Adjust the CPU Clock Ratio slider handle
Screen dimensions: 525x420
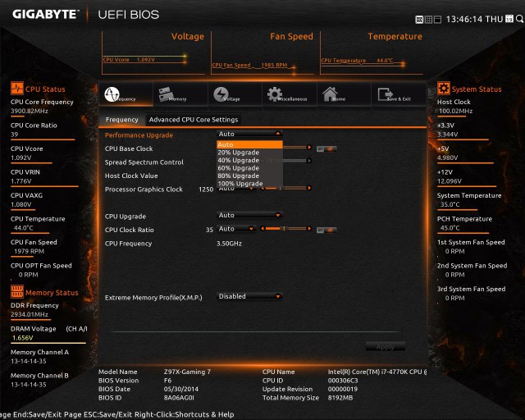pyautogui.click(x=284, y=229)
